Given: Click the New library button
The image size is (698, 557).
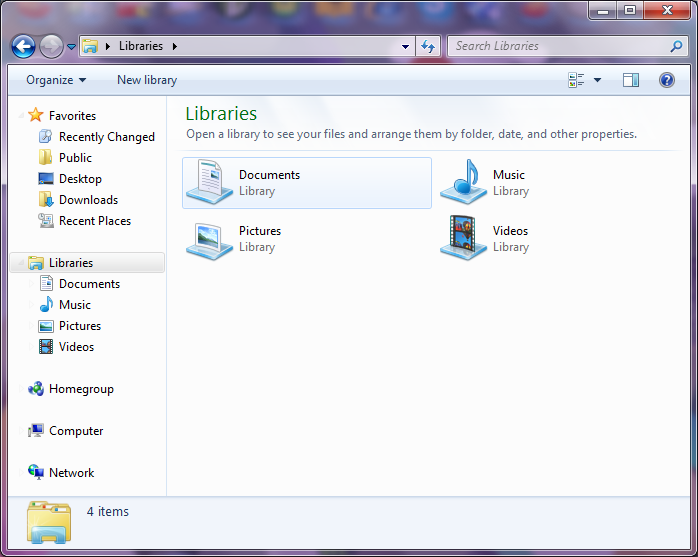Looking at the screenshot, I should point(147,80).
